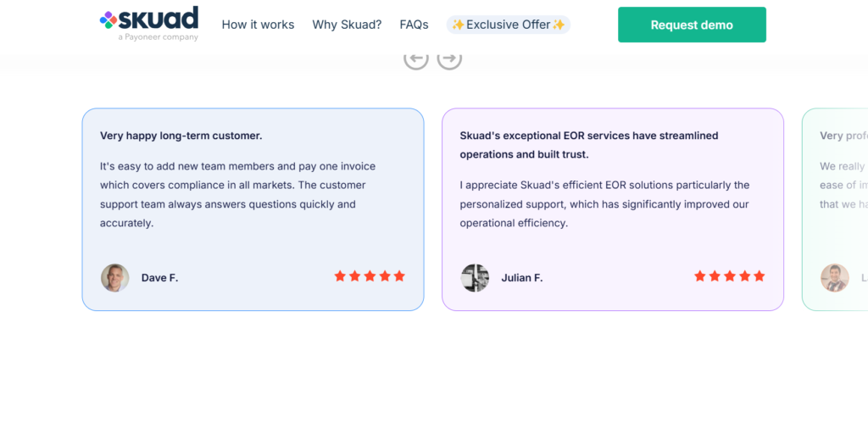Image resolution: width=868 pixels, height=428 pixels.
Task: Click the five-star rating on Julian's review
Action: tap(729, 276)
